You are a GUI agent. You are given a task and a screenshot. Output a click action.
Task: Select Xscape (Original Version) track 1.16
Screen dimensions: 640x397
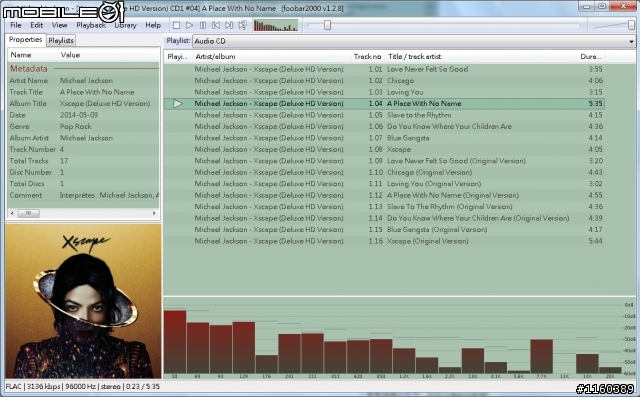pos(384,241)
